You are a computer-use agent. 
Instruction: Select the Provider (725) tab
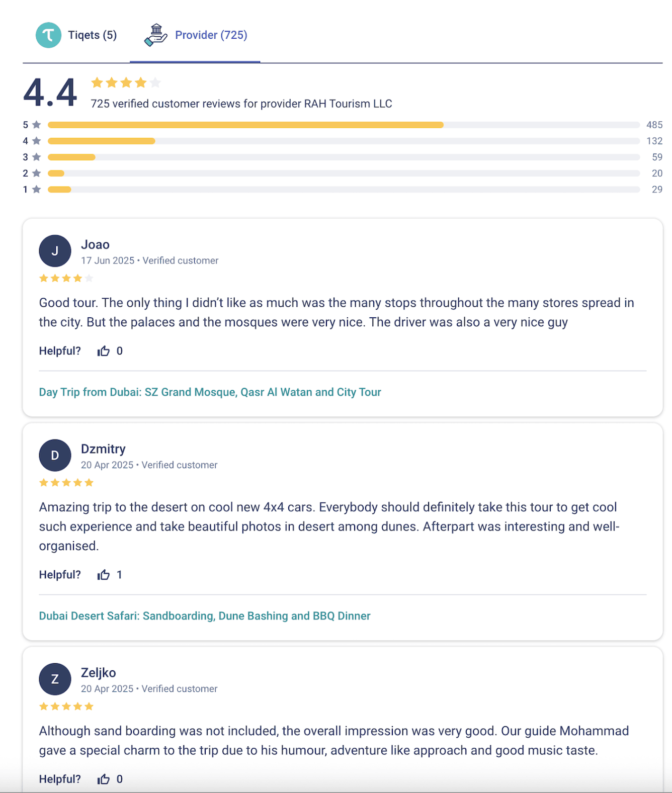(x=211, y=35)
